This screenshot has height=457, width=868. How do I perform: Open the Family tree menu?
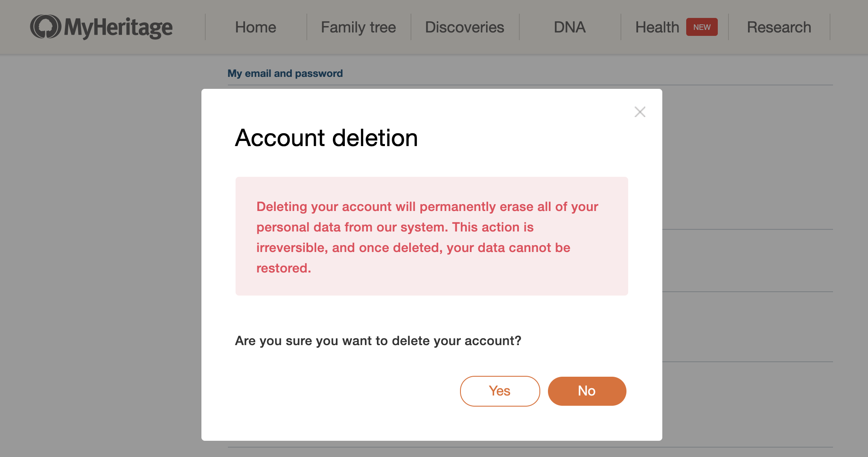point(358,27)
